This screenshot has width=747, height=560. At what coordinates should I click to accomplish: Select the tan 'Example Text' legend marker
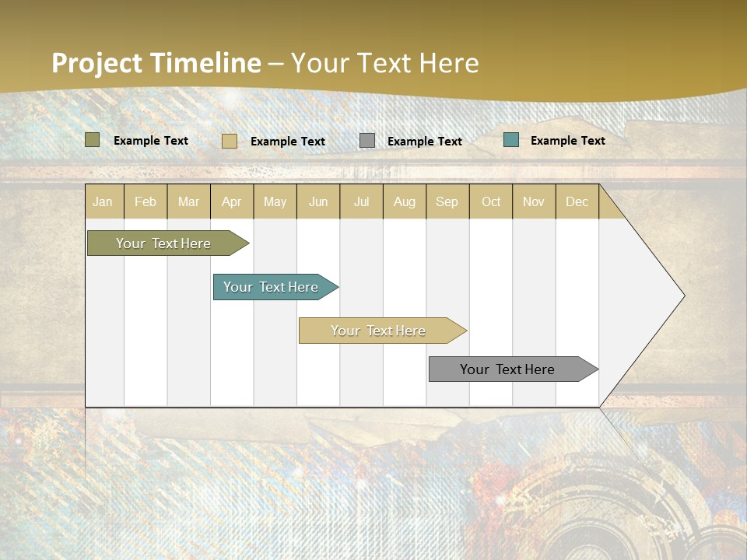(x=230, y=141)
